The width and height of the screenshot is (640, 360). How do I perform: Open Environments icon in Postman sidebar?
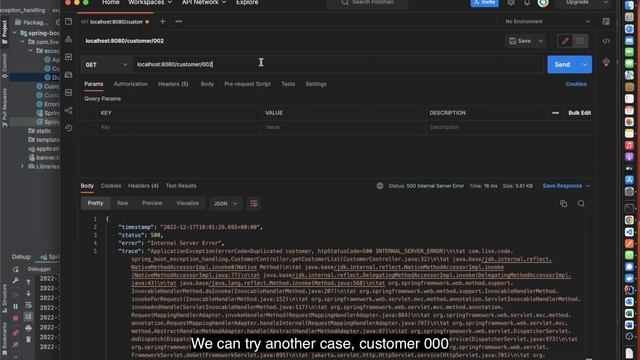(x=69, y=57)
